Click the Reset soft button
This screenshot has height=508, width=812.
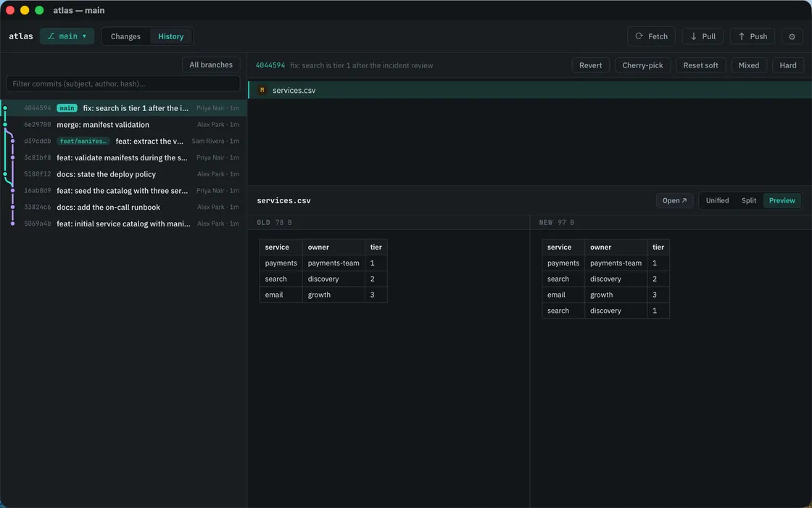700,65
